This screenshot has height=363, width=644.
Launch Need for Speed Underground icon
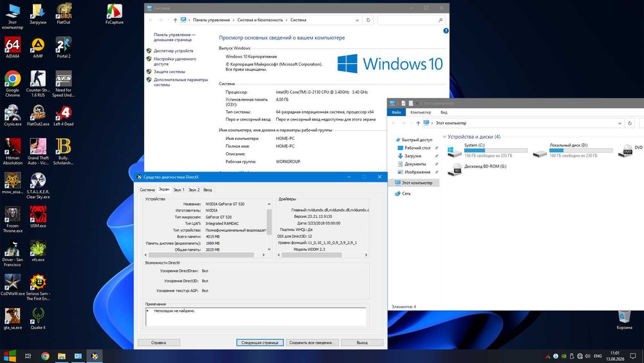pyautogui.click(x=63, y=84)
